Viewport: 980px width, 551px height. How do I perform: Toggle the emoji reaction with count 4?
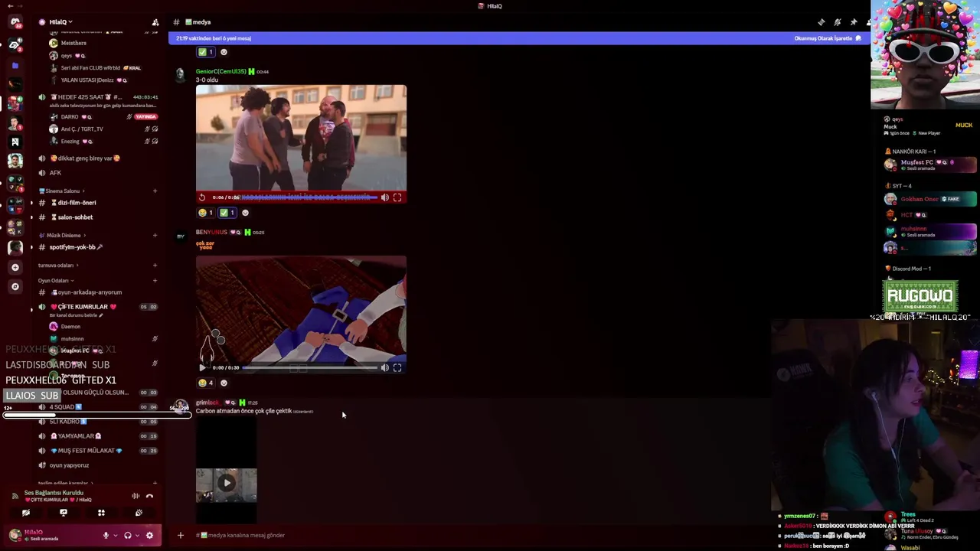point(206,383)
